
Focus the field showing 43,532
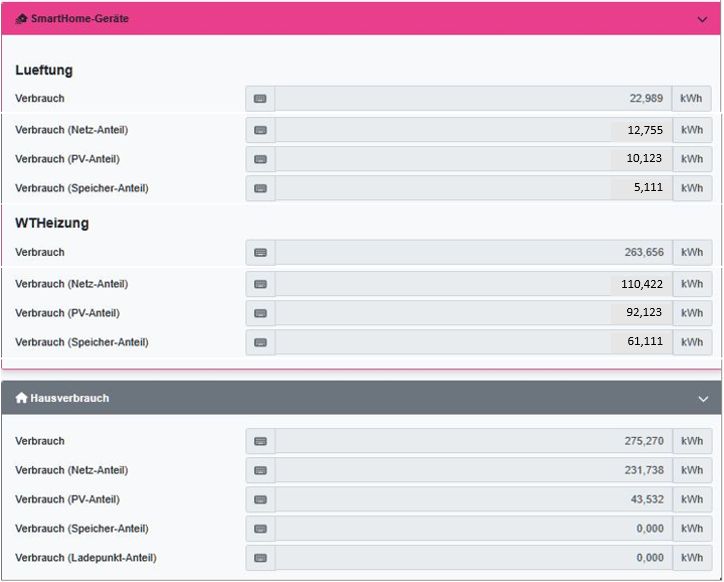click(473, 499)
